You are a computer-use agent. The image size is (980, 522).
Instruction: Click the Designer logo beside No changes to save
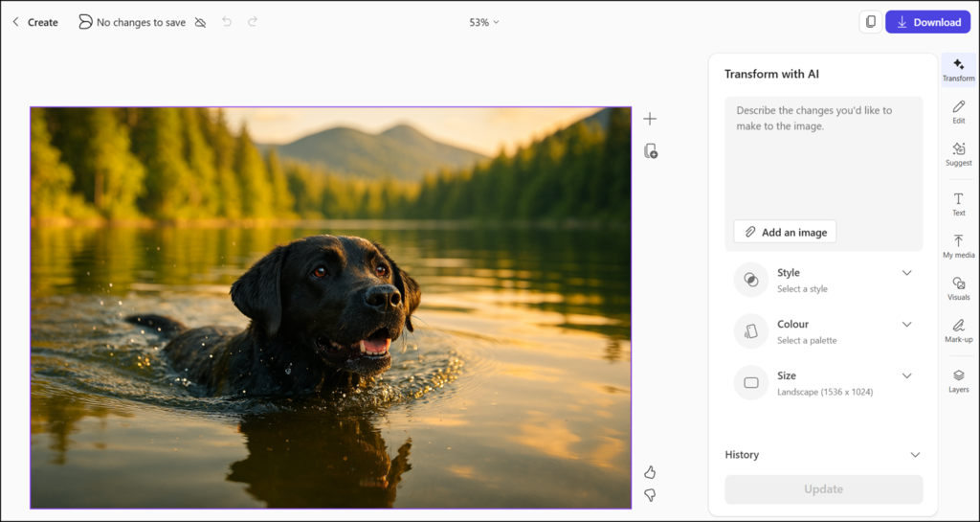tap(85, 22)
